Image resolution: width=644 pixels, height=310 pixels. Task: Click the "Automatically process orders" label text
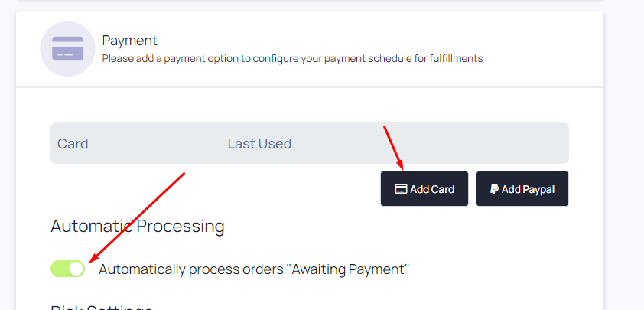pyautogui.click(x=191, y=269)
